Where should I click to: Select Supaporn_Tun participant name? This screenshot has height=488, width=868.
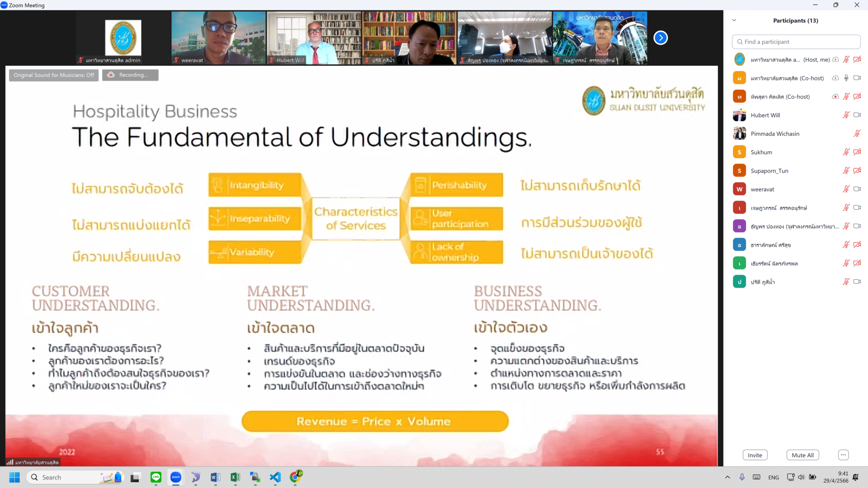point(769,171)
